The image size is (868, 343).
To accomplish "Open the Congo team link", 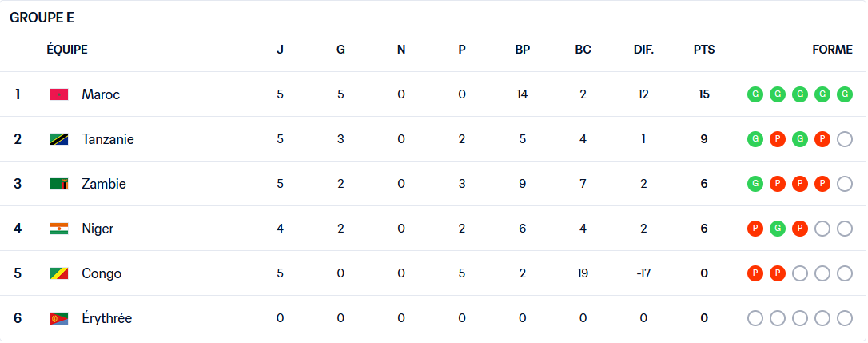I will pos(102,273).
